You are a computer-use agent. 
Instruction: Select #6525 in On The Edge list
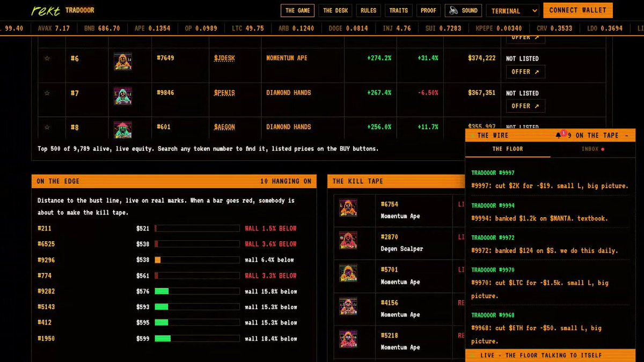click(46, 244)
